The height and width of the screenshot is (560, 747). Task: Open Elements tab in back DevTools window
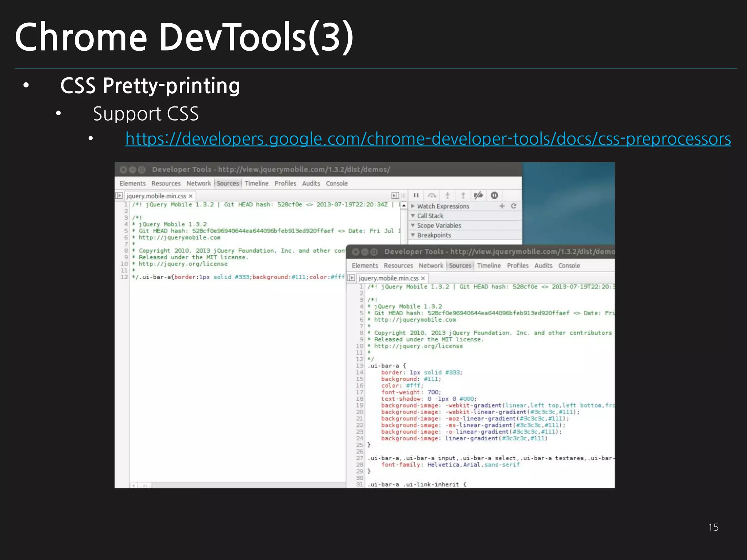click(132, 183)
